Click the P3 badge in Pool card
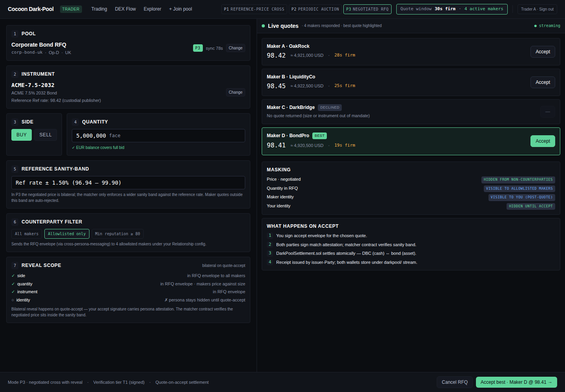565x392 pixels. click(198, 48)
